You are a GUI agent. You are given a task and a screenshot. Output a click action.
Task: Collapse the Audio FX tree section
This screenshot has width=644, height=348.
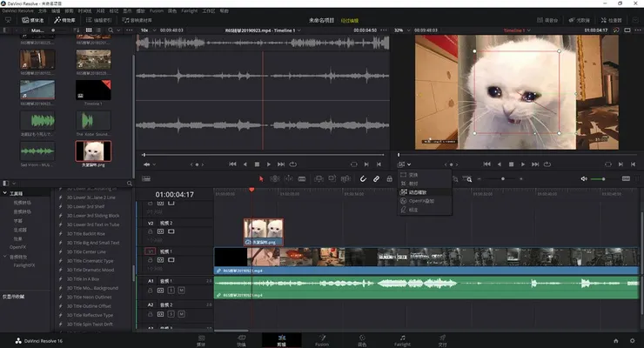tap(5, 257)
